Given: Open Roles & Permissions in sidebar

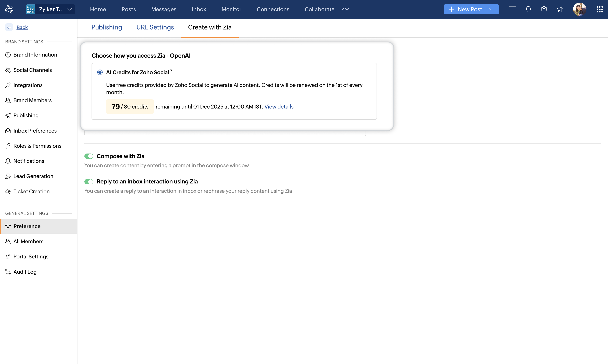Looking at the screenshot, I should tap(37, 146).
